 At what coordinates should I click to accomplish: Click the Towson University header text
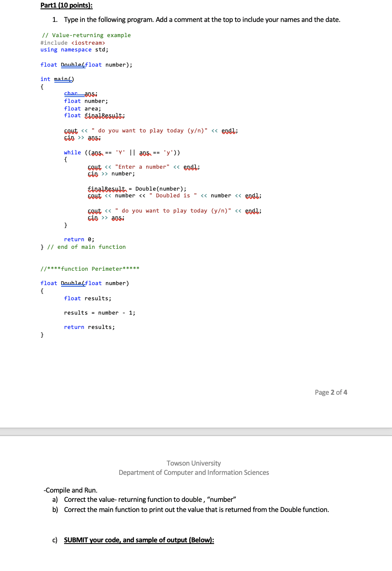[193, 463]
